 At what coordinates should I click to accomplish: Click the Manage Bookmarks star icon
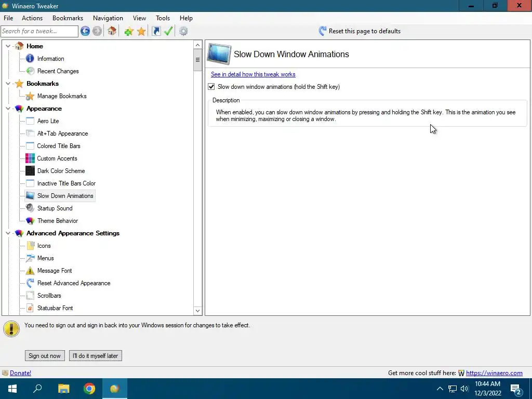point(30,96)
